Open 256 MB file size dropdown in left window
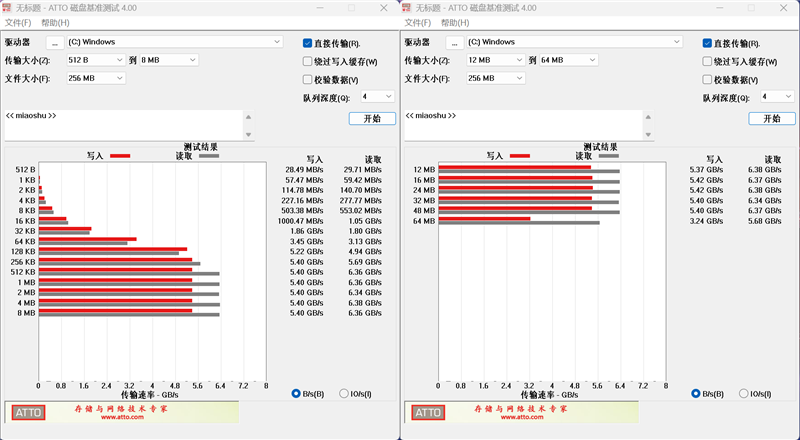The image size is (800, 440). (96, 78)
